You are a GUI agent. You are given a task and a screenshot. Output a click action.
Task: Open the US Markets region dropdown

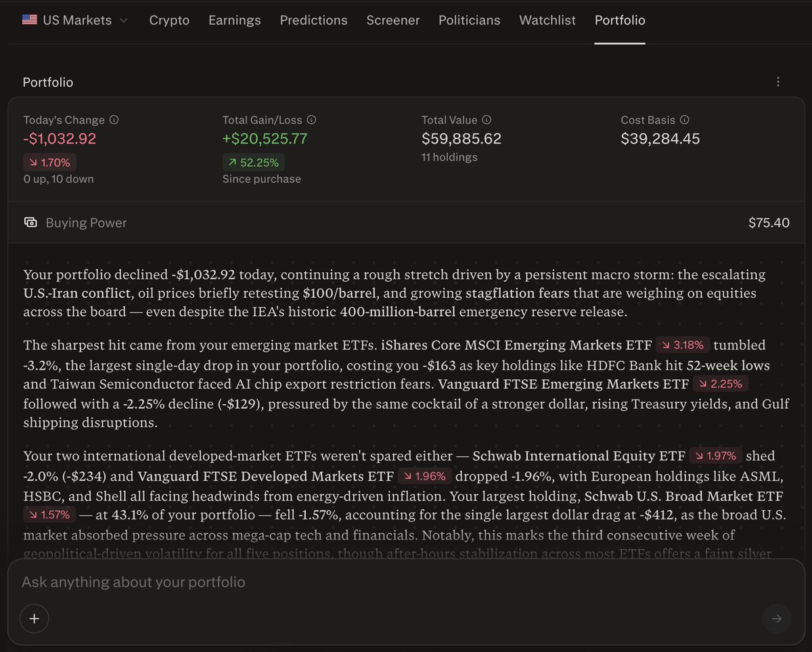[75, 20]
